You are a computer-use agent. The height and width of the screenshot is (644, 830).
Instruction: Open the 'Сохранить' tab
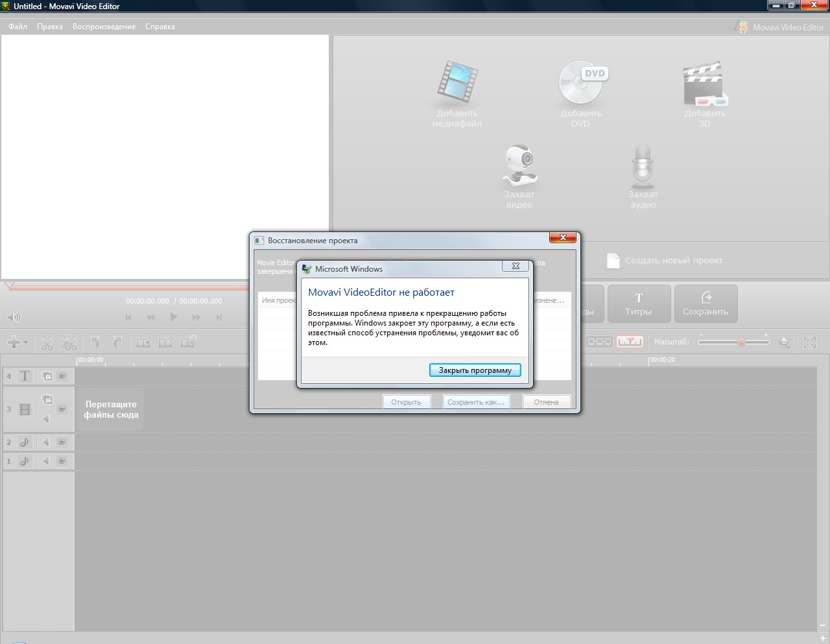click(x=705, y=304)
